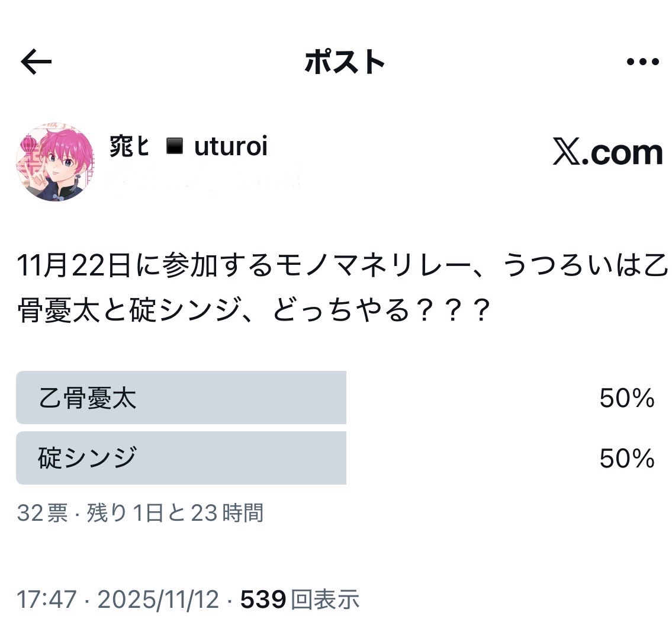Click the 窕ヒ display name text
This screenshot has height=628, width=672.
[128, 146]
